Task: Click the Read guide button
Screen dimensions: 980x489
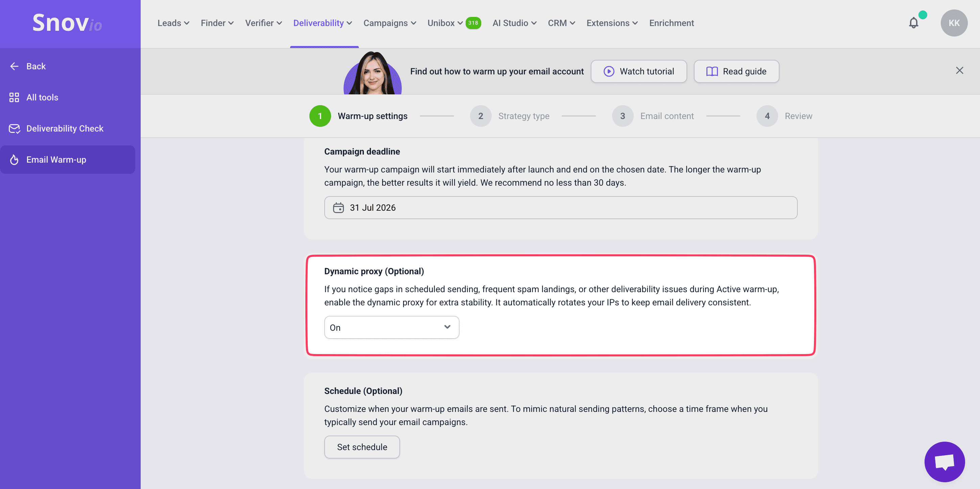Action: point(736,72)
